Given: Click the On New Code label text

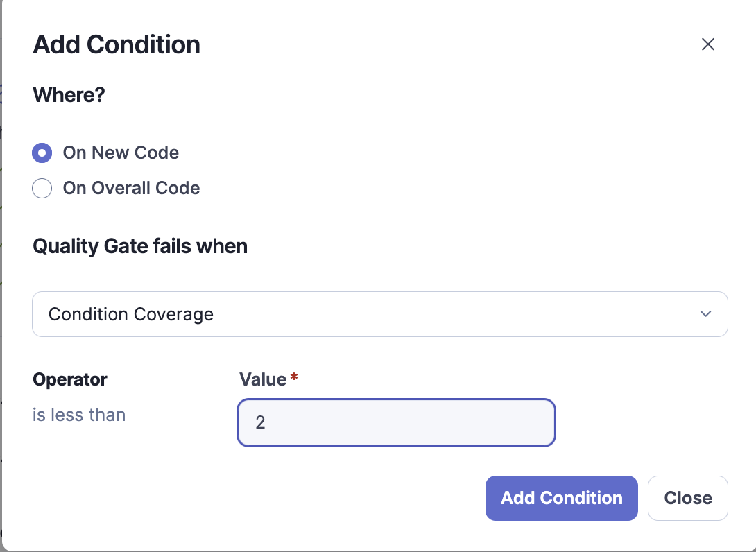Looking at the screenshot, I should (x=121, y=153).
